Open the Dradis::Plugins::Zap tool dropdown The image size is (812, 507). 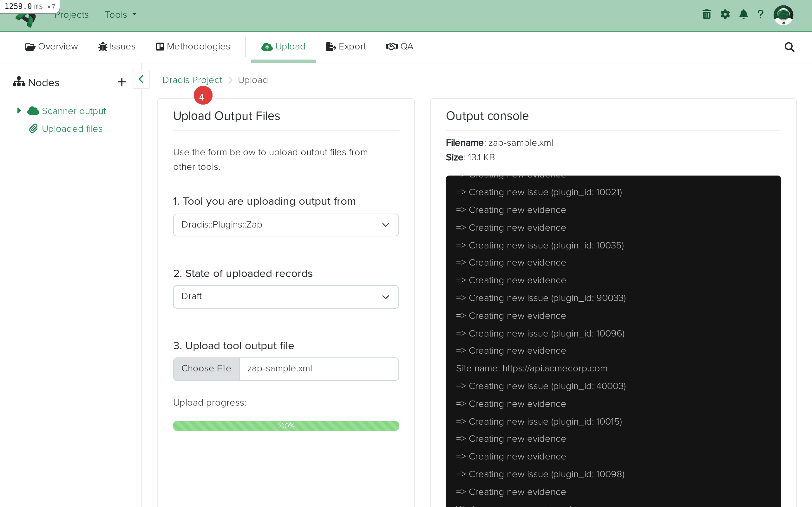click(x=285, y=225)
